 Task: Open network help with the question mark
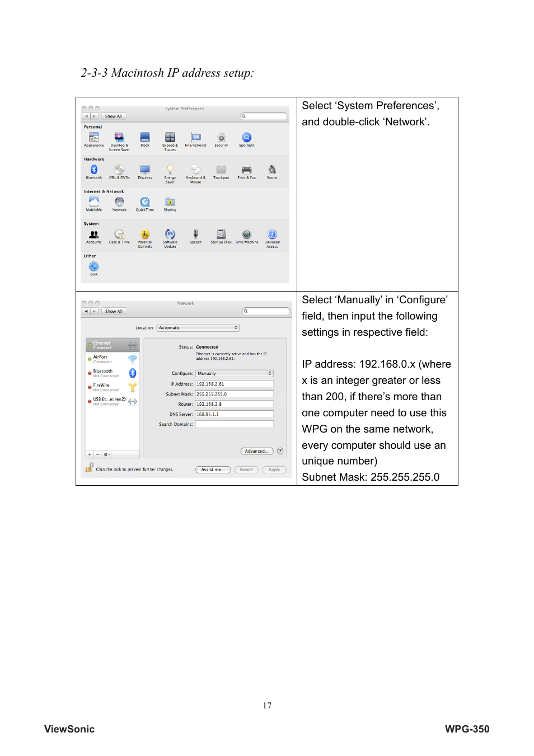(280, 451)
